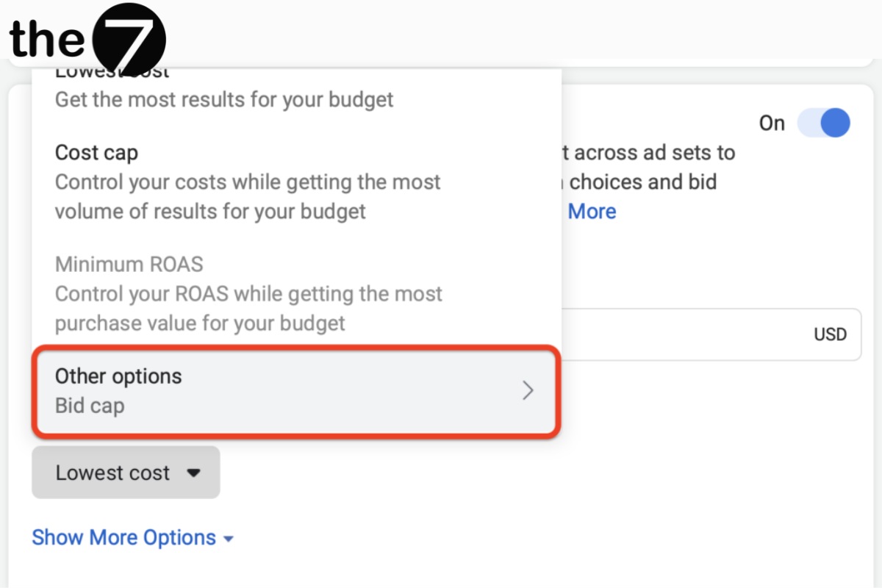The height and width of the screenshot is (588, 882).
Task: Click the small arrow after Show More Options
Action: click(229, 539)
